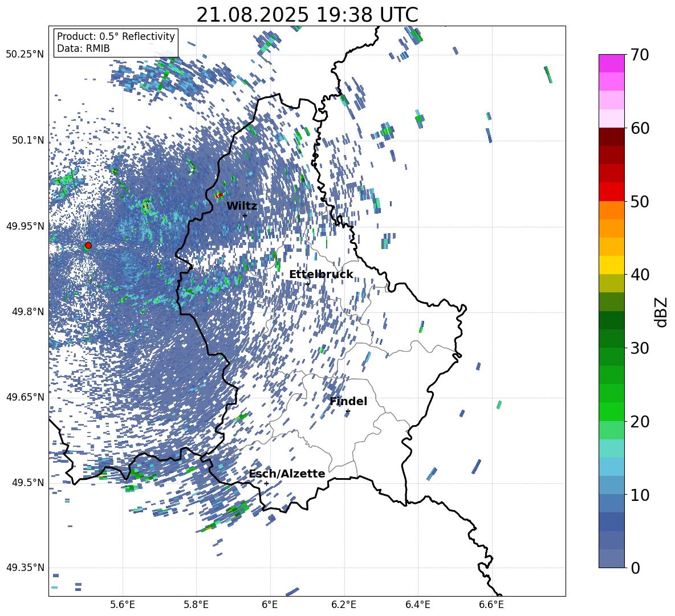Select the Esch/Alzette city label
The height and width of the screenshot is (616, 675).
point(287,474)
